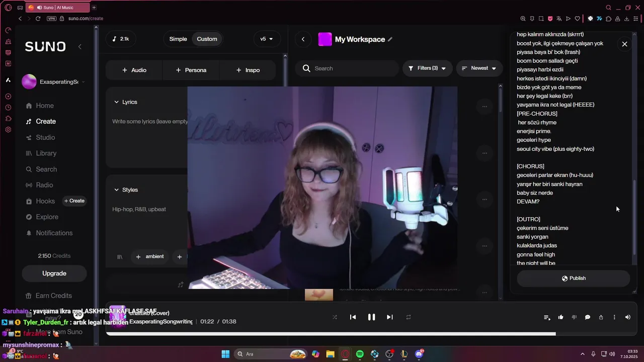644x362 pixels.
Task: Add the ambient style tag
Action: [x=150, y=256]
